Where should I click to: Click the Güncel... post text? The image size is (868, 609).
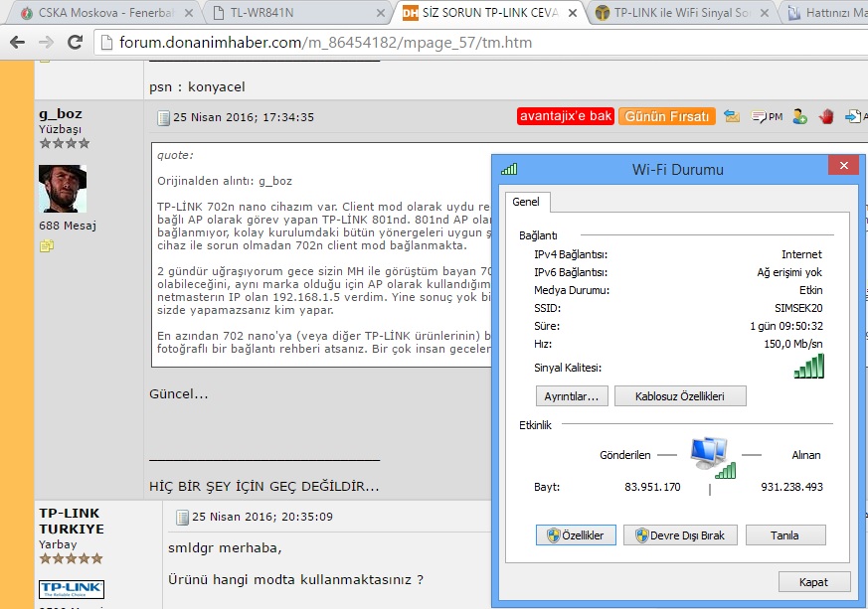pyautogui.click(x=179, y=393)
